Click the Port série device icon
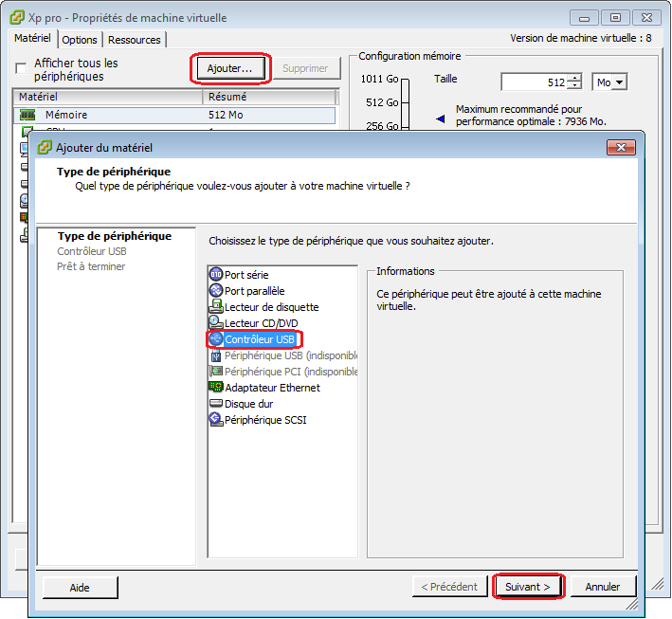The width and height of the screenshot is (672, 619). click(x=215, y=274)
